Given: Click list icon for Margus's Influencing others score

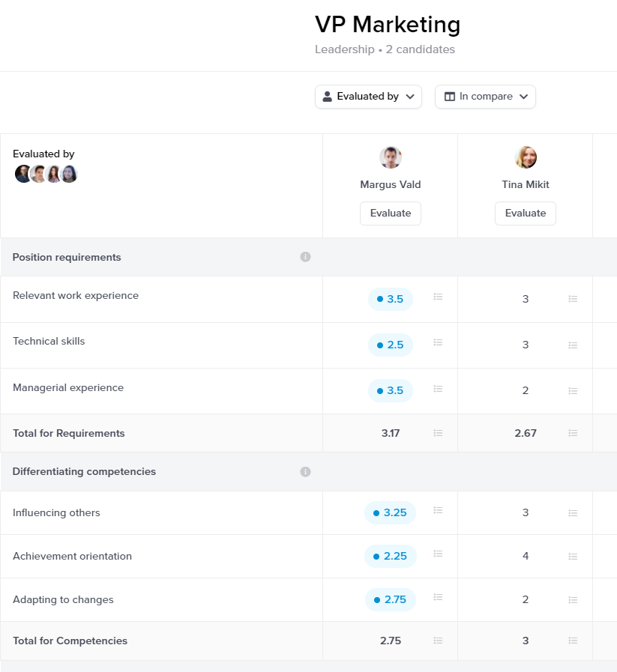Looking at the screenshot, I should click(439, 511).
